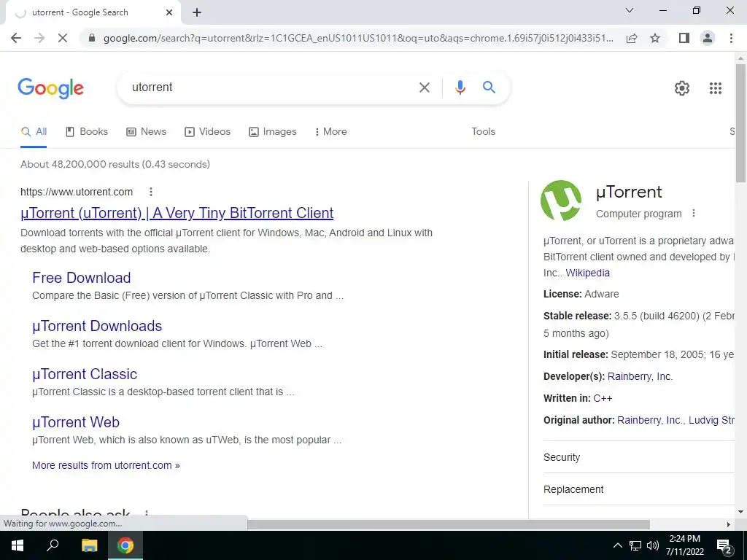747x560 pixels.
Task: Go back to the previous page
Action: [x=16, y=38]
